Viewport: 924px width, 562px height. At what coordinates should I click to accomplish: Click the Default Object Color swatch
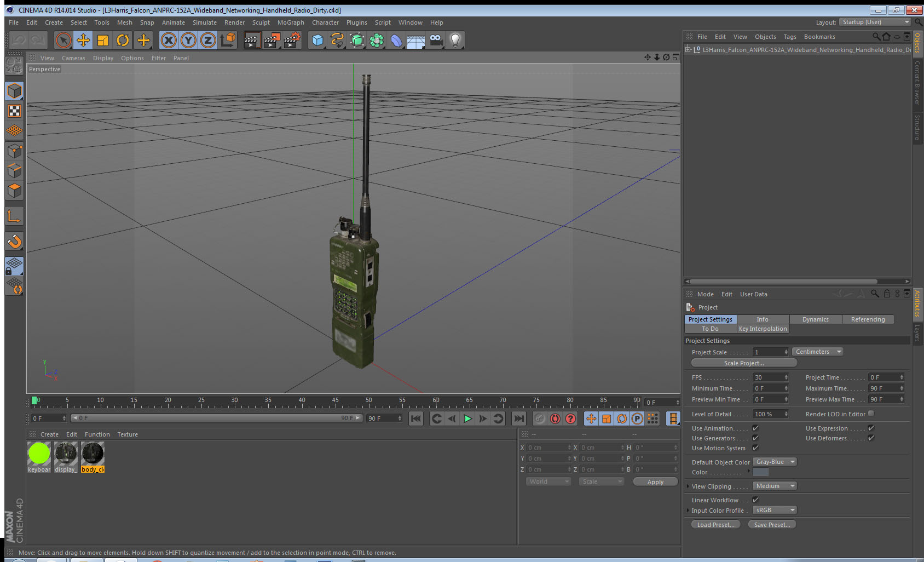[760, 472]
